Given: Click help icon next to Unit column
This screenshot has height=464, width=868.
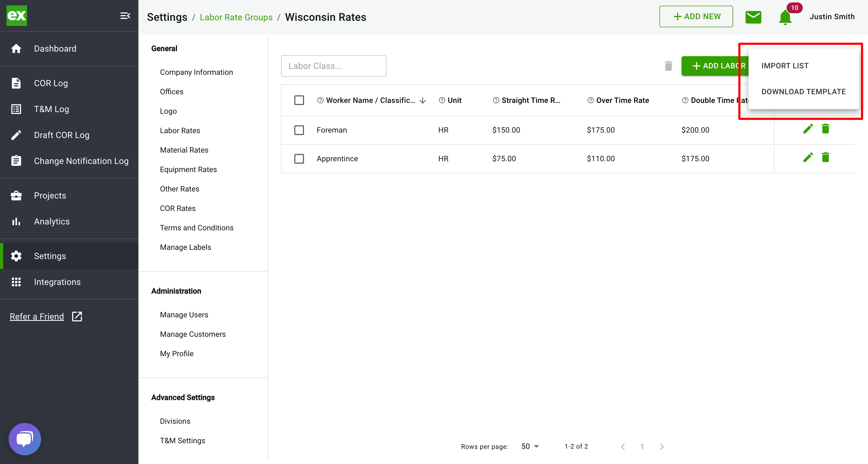Looking at the screenshot, I should tap(442, 100).
